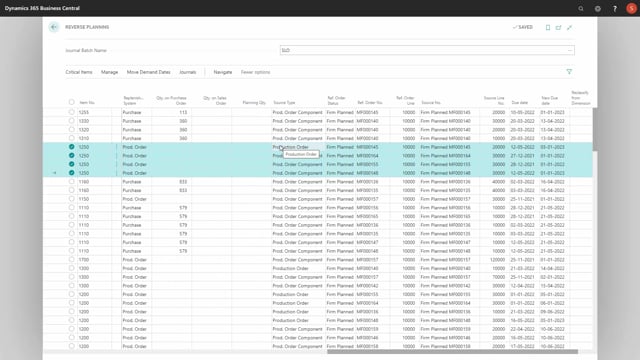Image resolution: width=640 pixels, height=360 pixels.
Task: Open the Replenishment System column header
Action: (133, 100)
